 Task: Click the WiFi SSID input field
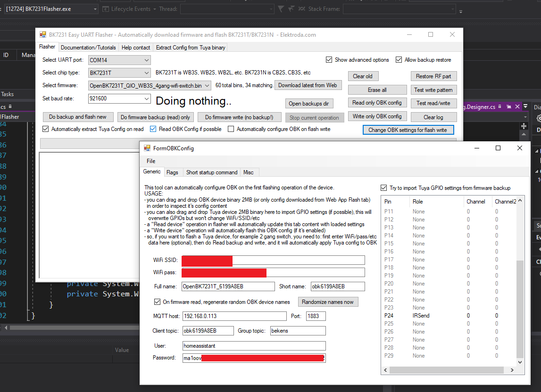273,260
